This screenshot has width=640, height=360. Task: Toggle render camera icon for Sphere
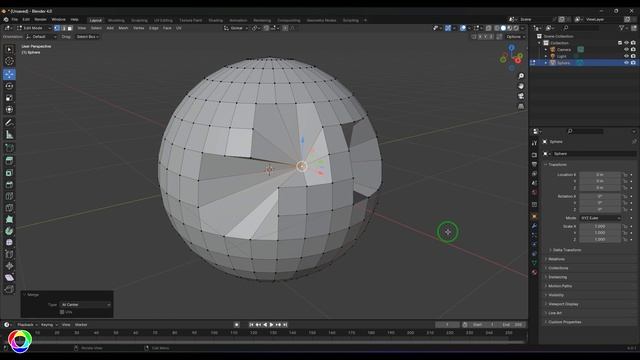633,63
